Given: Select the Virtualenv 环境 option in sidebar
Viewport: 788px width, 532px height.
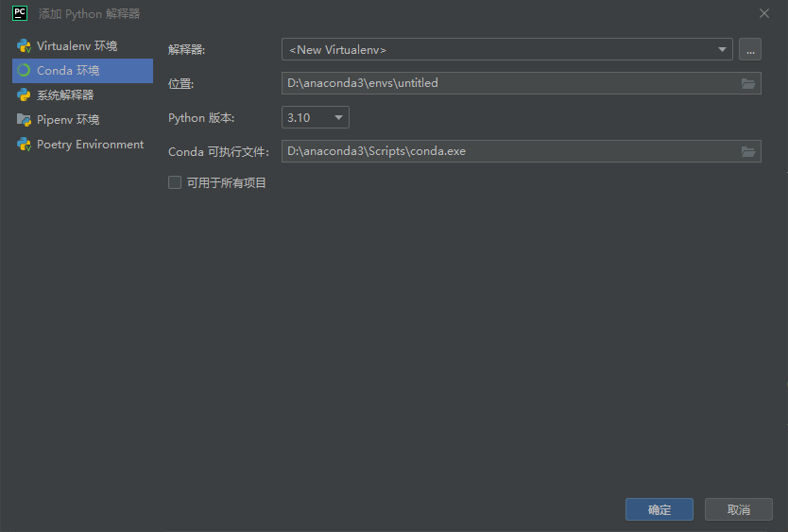Looking at the screenshot, I should 82,45.
